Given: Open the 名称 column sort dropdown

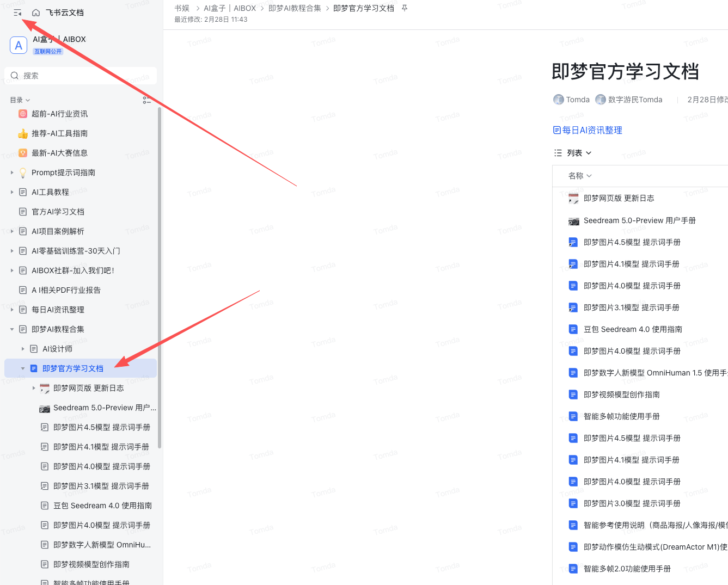Looking at the screenshot, I should tap(580, 176).
